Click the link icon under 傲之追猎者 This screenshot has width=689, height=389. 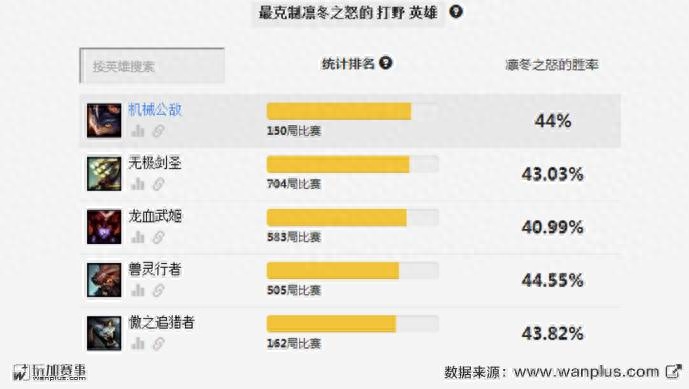(158, 343)
